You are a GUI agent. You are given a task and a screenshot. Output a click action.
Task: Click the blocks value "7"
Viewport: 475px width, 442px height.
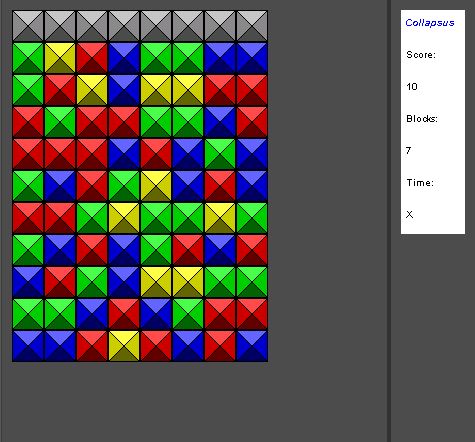tap(409, 151)
